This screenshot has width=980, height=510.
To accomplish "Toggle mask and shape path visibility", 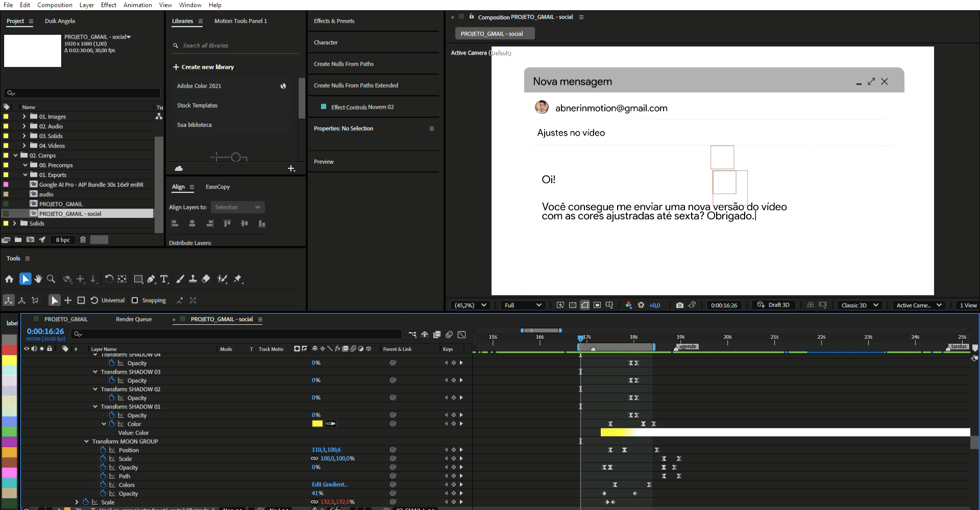I will [x=585, y=305].
